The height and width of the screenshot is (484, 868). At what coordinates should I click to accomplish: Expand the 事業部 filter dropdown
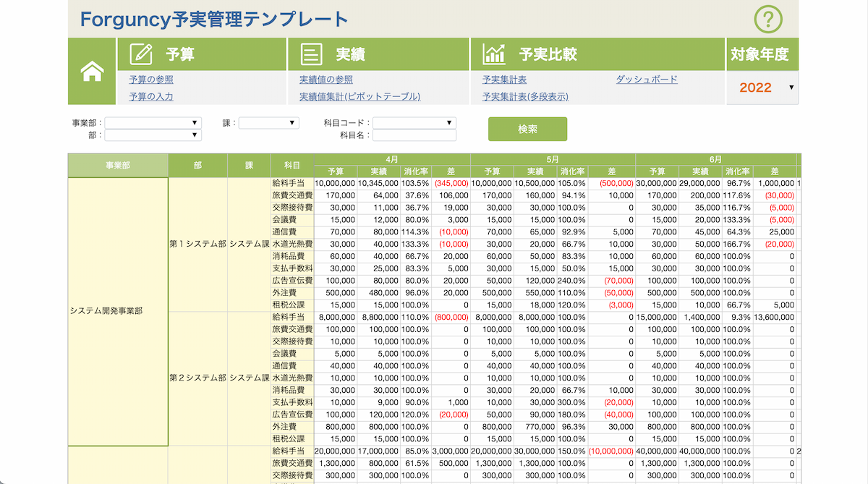point(153,123)
